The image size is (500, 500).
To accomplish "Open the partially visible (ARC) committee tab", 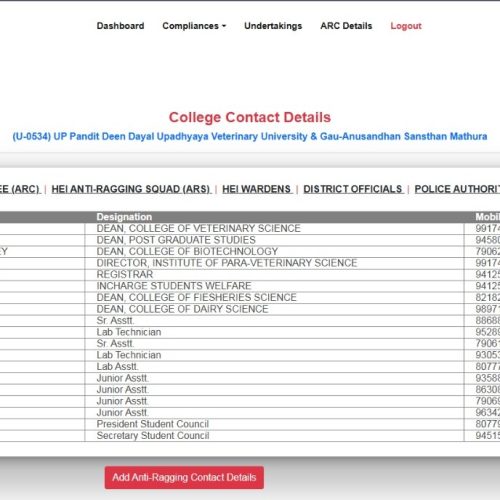I will (20, 189).
